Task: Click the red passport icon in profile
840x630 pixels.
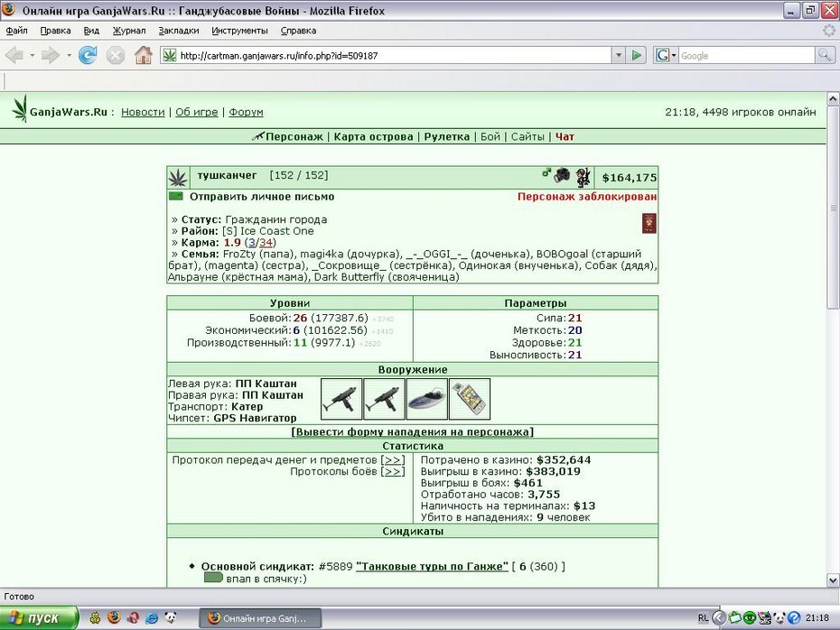Action: [x=649, y=223]
